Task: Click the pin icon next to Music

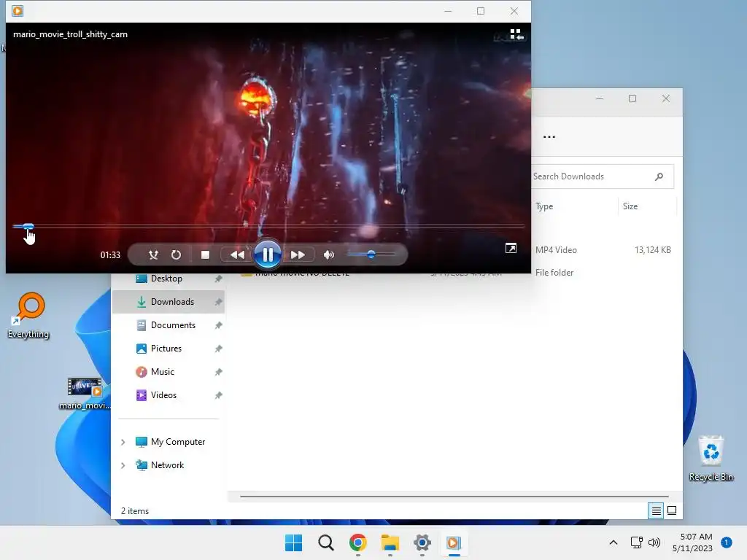Action: pos(218,372)
